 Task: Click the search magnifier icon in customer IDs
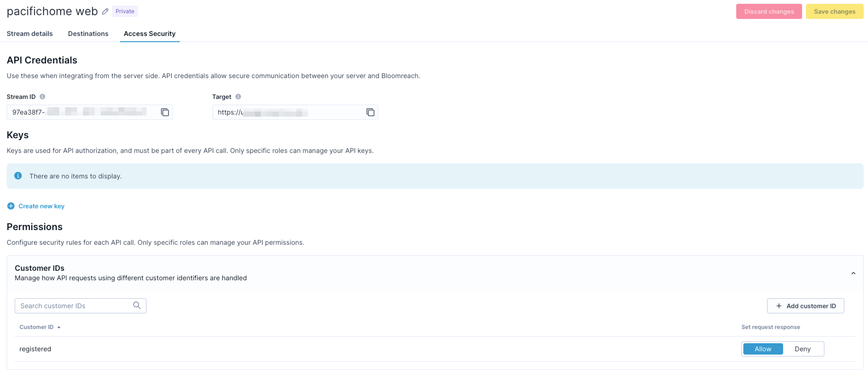point(137,305)
